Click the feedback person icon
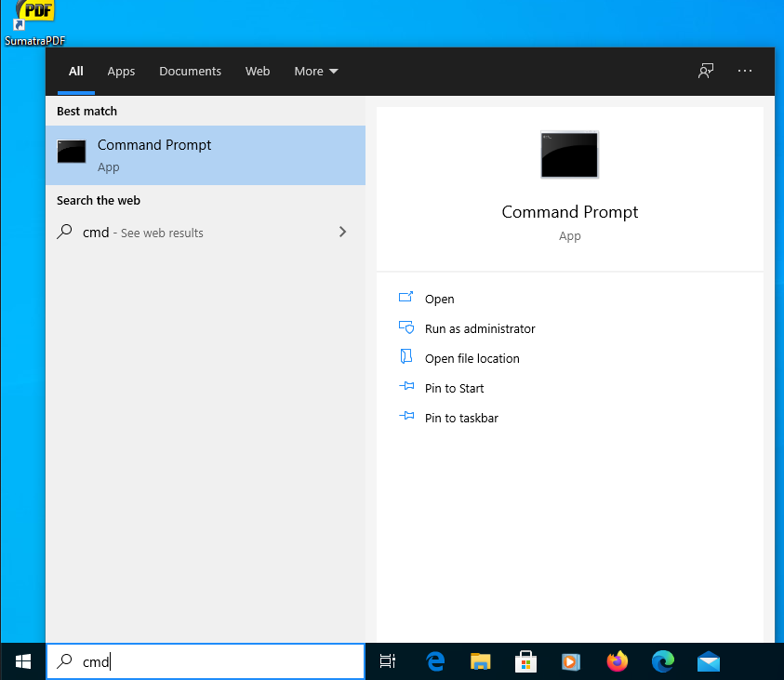 [x=706, y=71]
